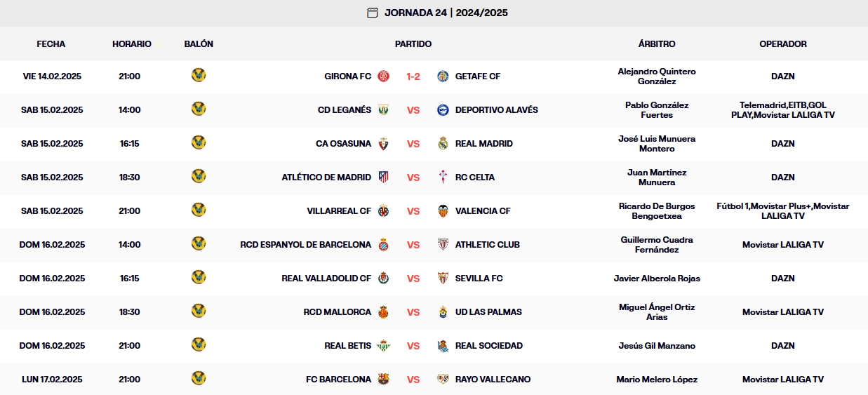Screen dimensions: 868x395
Task: Click the Operador column header
Action: (x=783, y=43)
